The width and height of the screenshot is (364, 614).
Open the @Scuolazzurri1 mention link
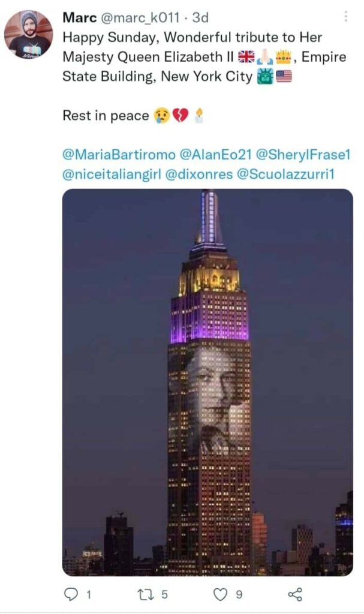click(286, 174)
